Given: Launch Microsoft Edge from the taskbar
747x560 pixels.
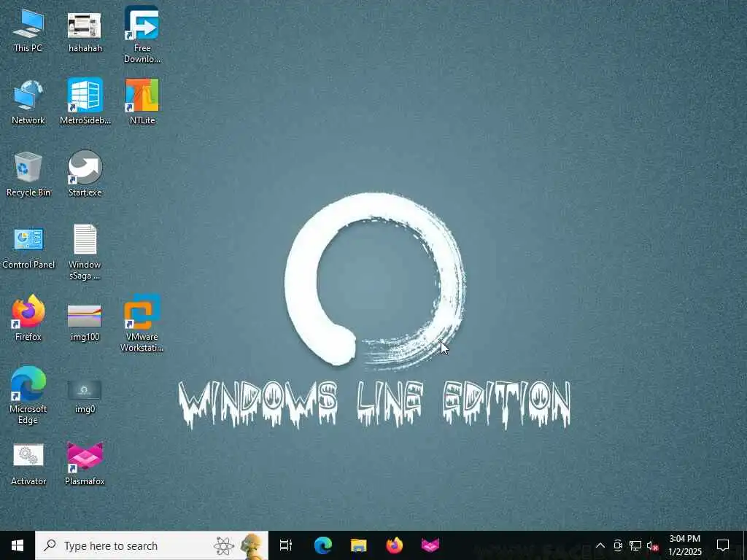Looking at the screenshot, I should click(323, 545).
